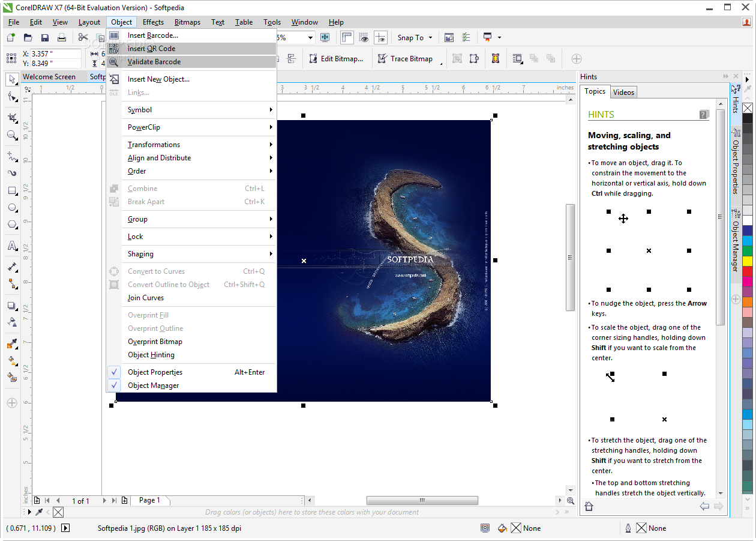The width and height of the screenshot is (756, 541).
Task: Expand the Group submenu
Action: coord(191,219)
